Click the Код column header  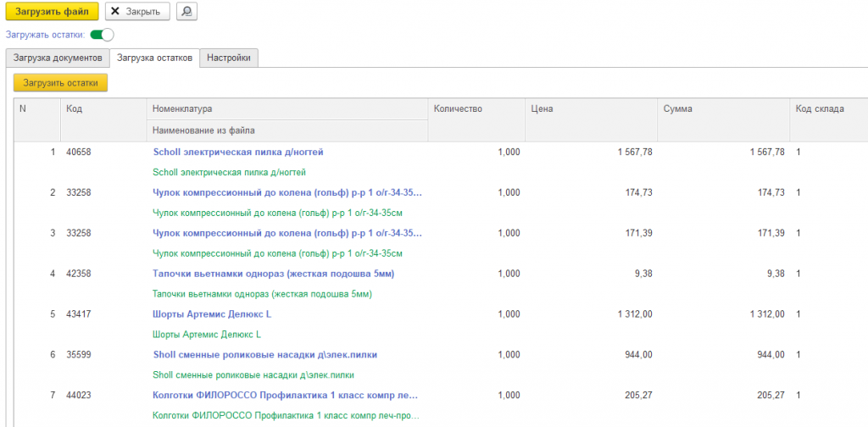point(103,119)
